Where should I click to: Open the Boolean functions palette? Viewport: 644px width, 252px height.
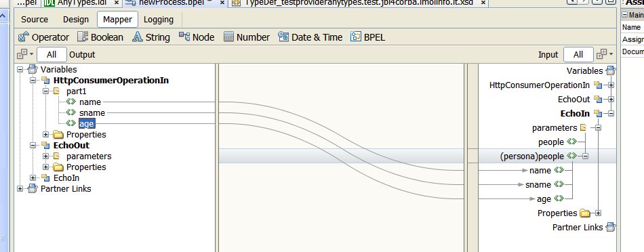pos(100,37)
